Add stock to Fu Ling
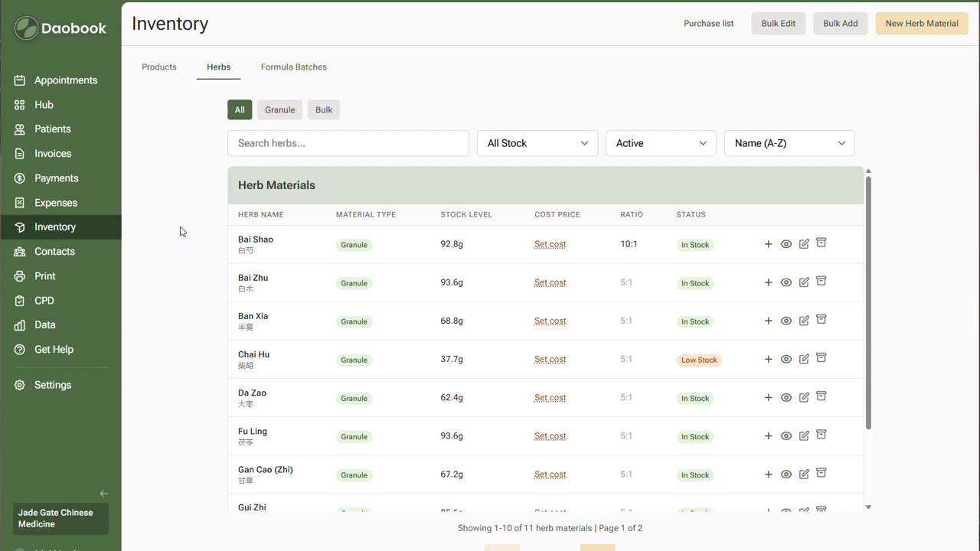 click(x=768, y=435)
